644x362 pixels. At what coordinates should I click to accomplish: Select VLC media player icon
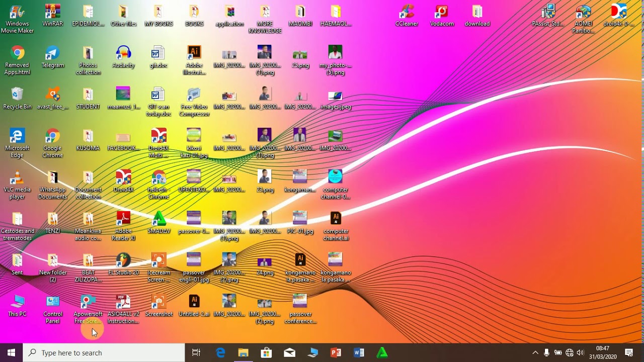point(17,185)
